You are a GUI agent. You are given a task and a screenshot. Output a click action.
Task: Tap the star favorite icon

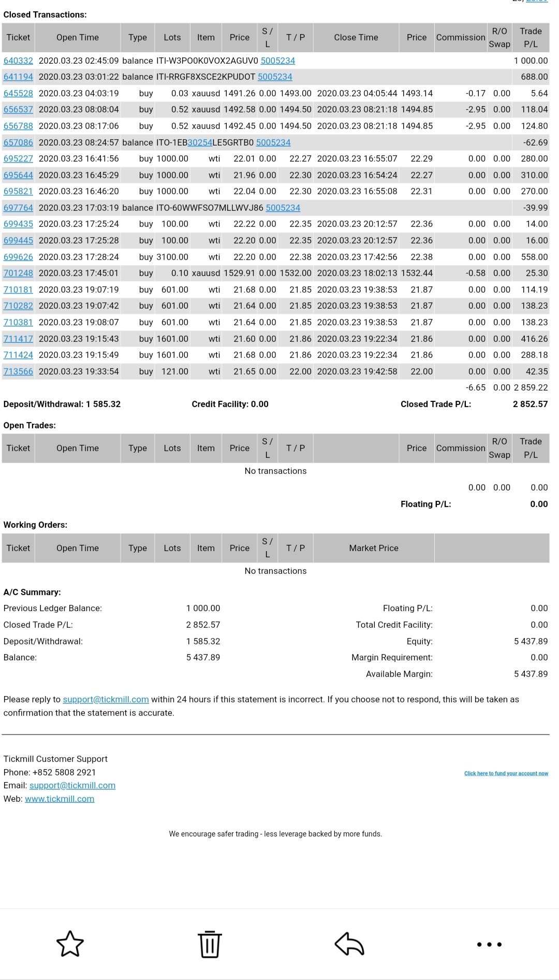(x=70, y=944)
